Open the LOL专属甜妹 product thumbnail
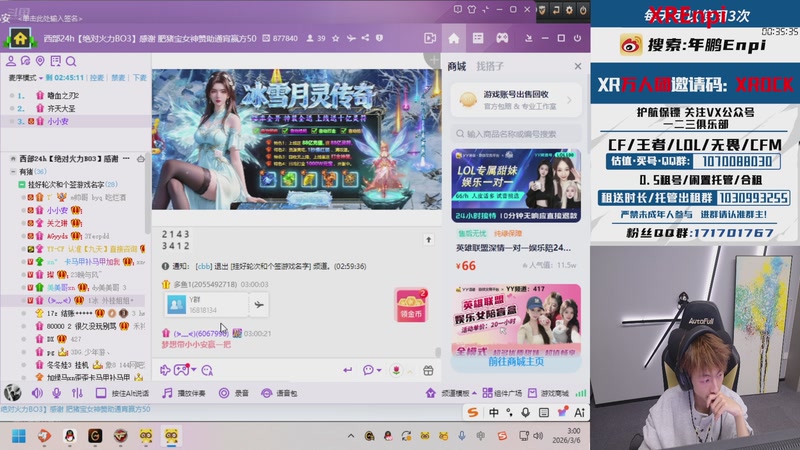The height and width of the screenshot is (450, 800). (516, 186)
